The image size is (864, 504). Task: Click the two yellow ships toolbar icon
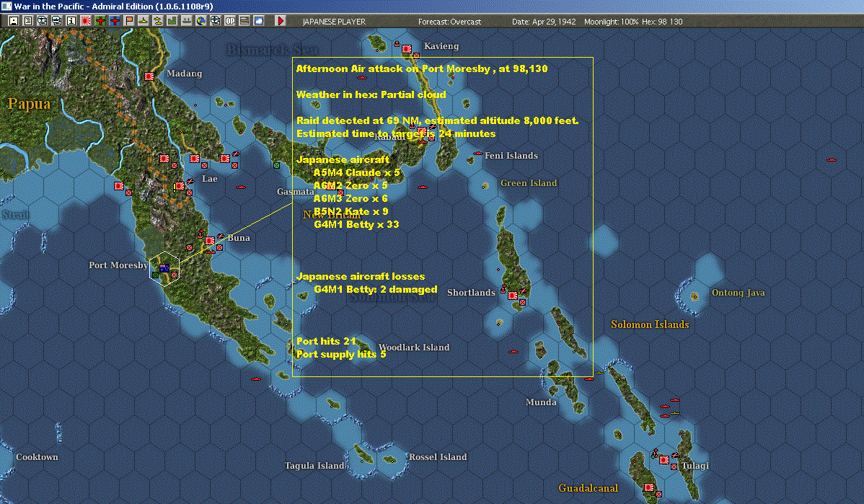coord(158,21)
